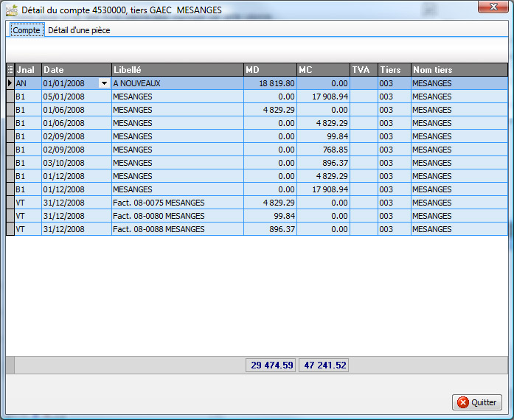Viewport: 514px width, 420px height.
Task: Open the date dropdown in the 01/01/2008 cell
Action: (104, 84)
